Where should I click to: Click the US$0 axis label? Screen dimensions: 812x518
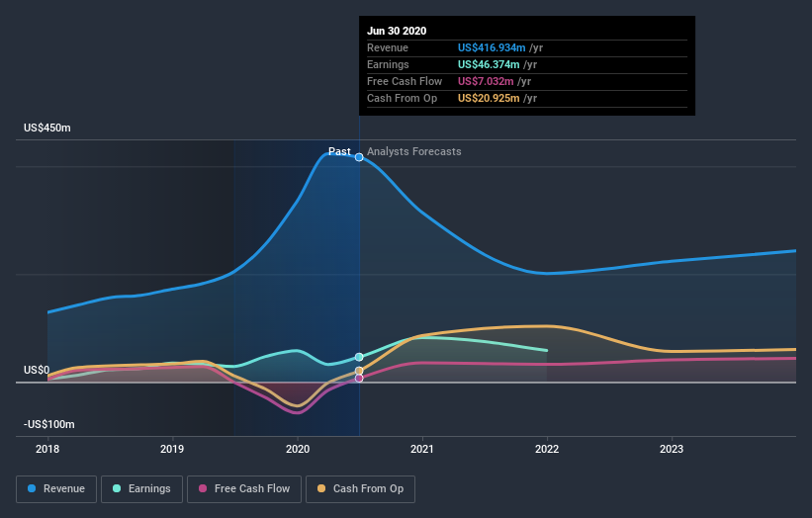[37, 370]
